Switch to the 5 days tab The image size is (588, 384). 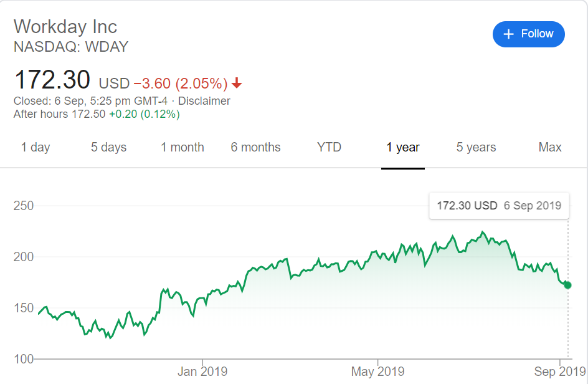pyautogui.click(x=109, y=147)
